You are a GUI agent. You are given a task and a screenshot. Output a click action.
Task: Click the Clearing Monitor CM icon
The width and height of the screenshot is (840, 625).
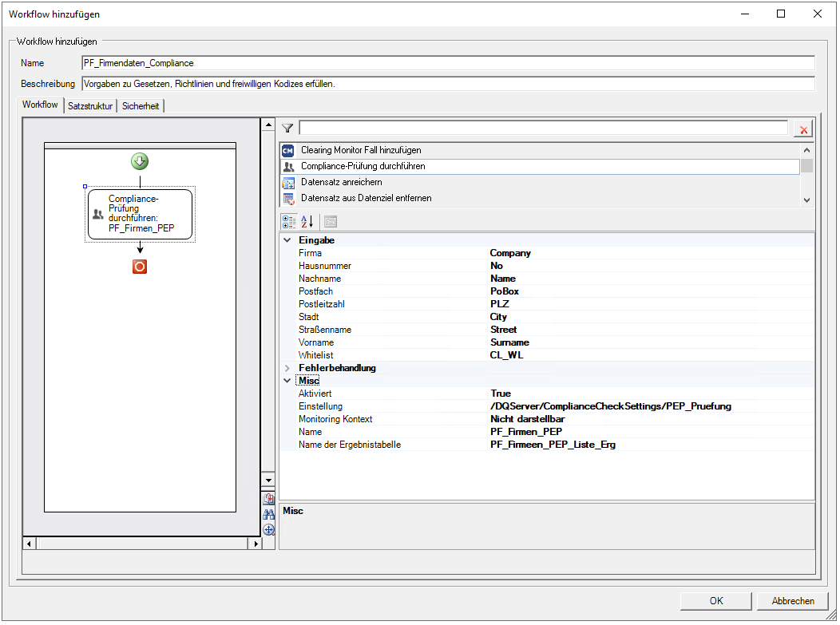coord(287,151)
